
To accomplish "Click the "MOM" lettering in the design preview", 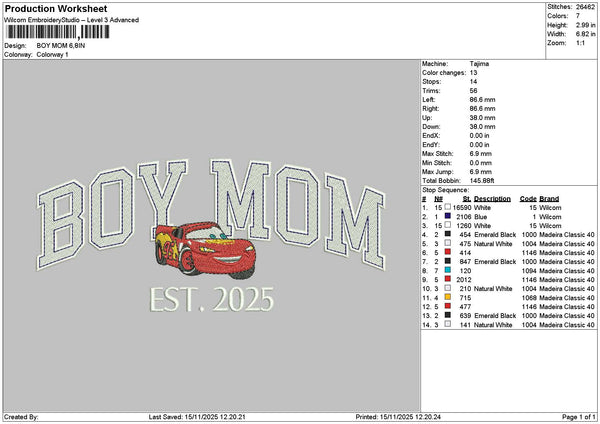I will pyautogui.click(x=298, y=214).
